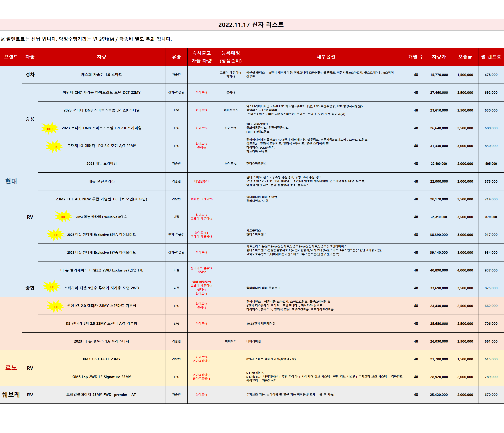Click the '더 뉴 팰리세이드 디젤2.2' cell
The height and width of the screenshot is (433, 504).
click(x=102, y=270)
